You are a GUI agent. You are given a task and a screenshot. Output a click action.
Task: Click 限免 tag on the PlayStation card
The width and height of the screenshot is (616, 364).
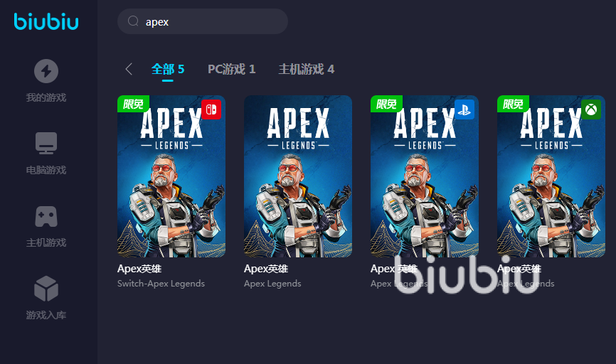[x=386, y=104]
